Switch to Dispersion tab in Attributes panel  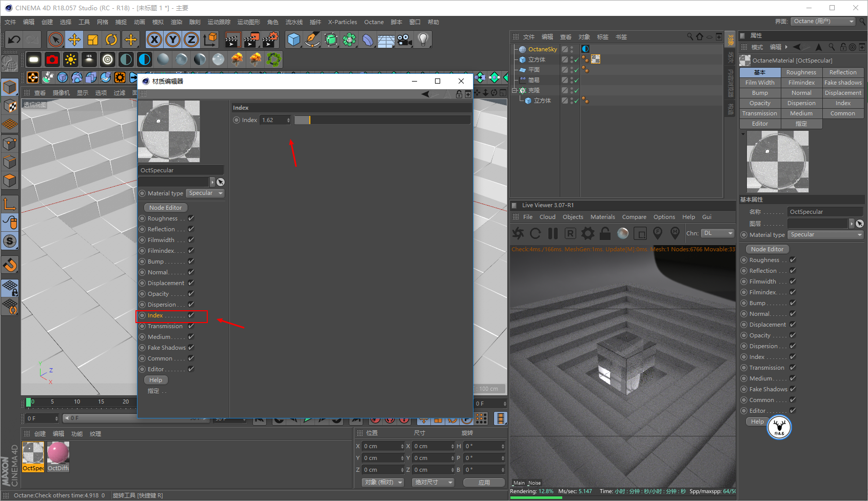click(801, 103)
